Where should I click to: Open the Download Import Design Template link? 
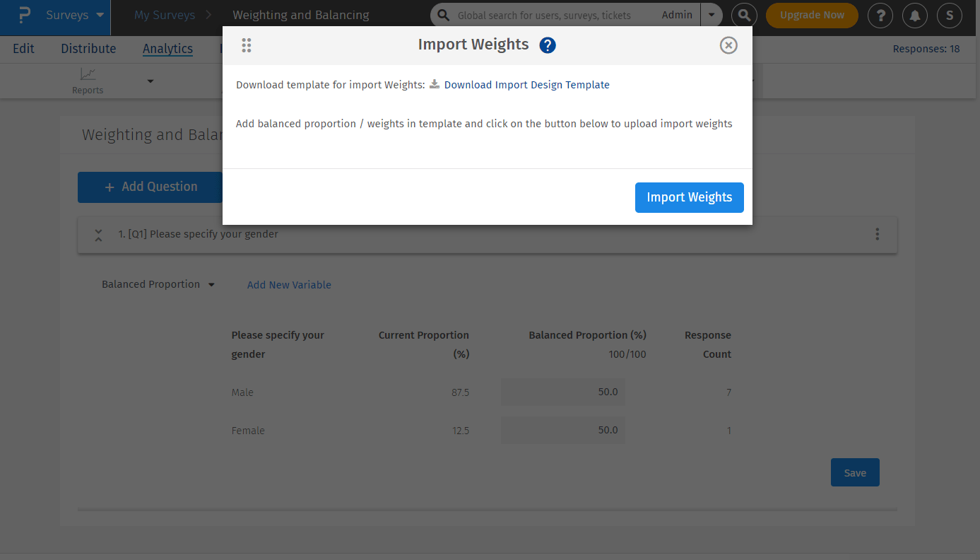527,84
